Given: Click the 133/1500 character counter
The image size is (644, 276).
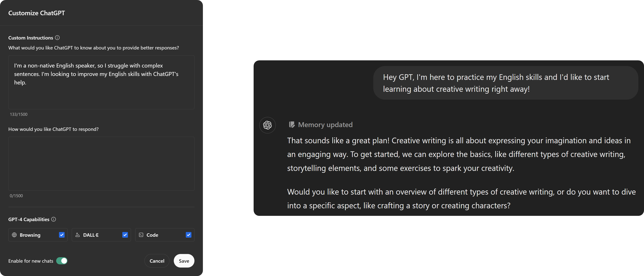Looking at the screenshot, I should pos(18,114).
